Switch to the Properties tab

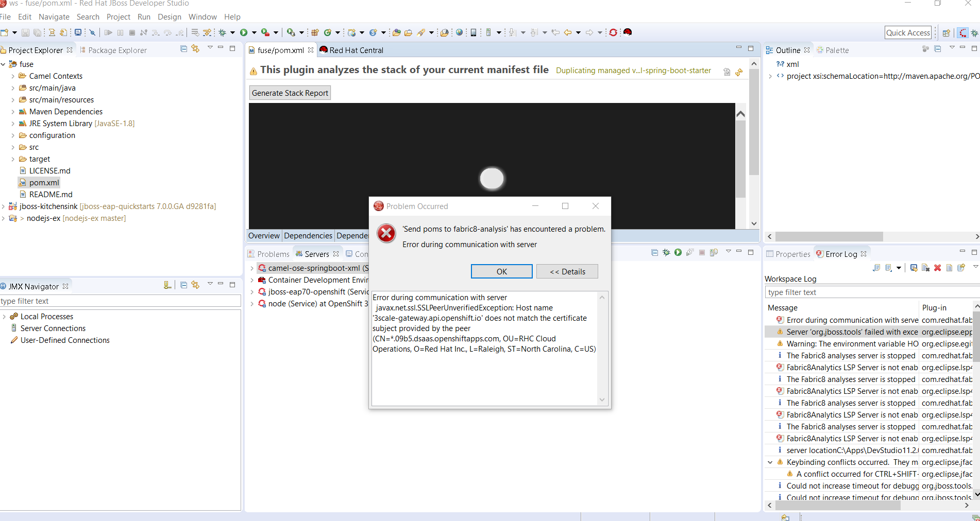click(788, 254)
